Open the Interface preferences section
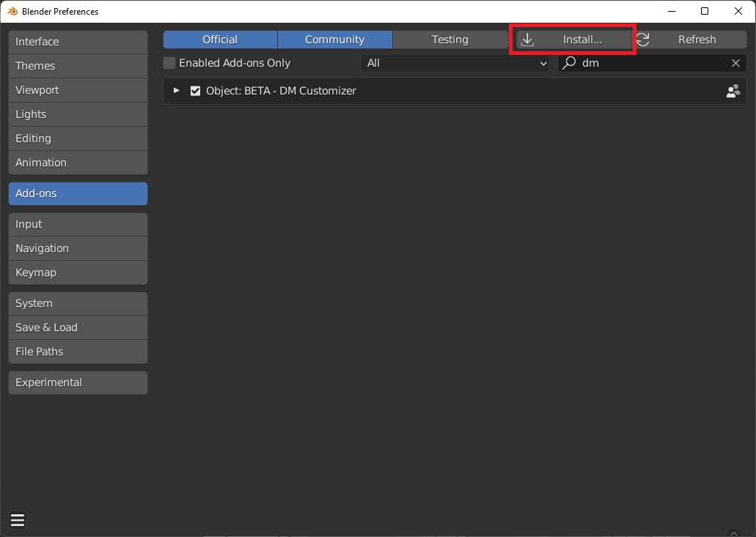 point(78,42)
